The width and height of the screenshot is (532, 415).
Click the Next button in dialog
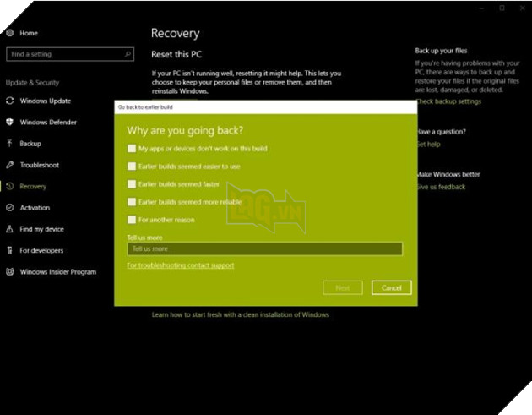pyautogui.click(x=343, y=287)
